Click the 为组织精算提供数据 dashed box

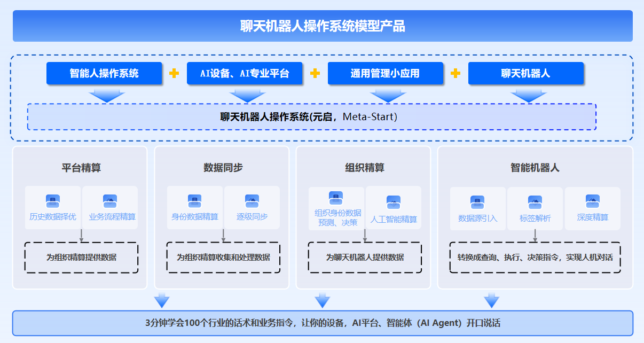[81, 258]
